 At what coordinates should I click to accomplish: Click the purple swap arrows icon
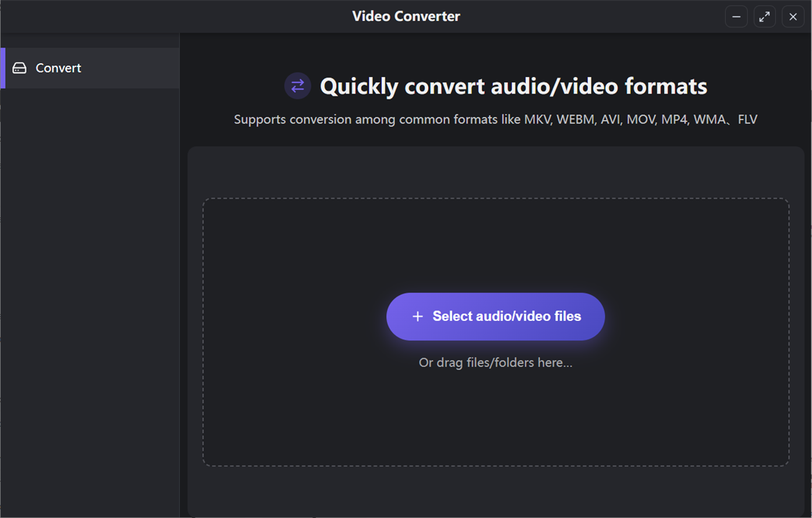298,86
